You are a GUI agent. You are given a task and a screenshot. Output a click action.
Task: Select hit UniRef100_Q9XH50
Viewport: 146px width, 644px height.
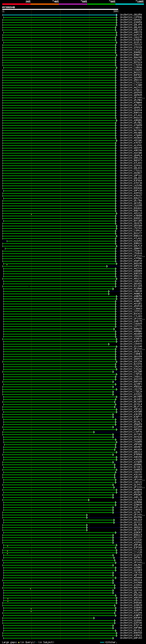click(131, 77)
